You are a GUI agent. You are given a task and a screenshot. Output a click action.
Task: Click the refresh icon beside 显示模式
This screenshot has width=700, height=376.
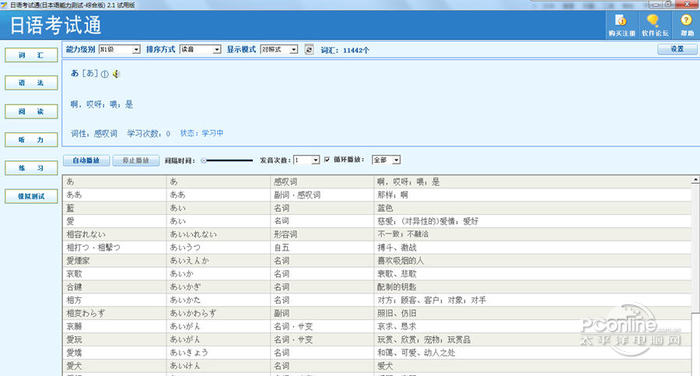(309, 50)
